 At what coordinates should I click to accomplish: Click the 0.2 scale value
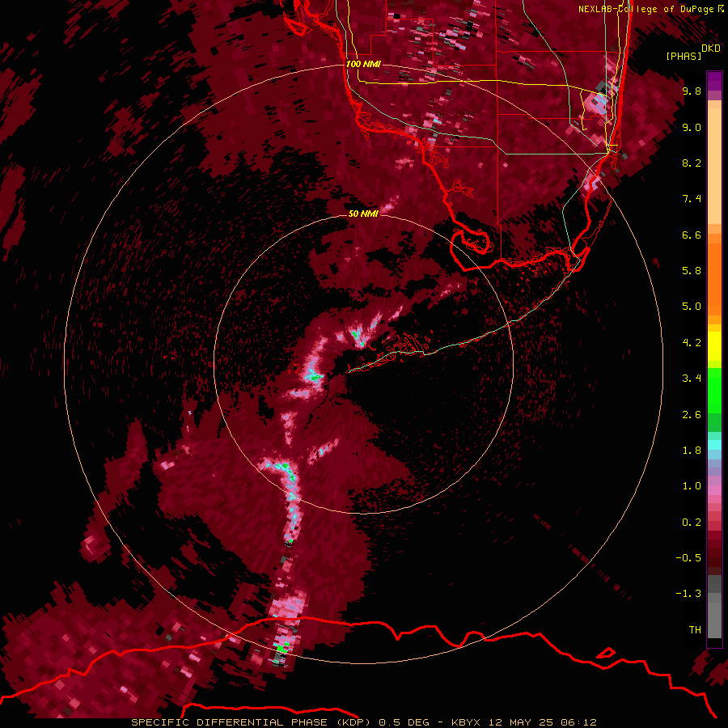tap(692, 523)
